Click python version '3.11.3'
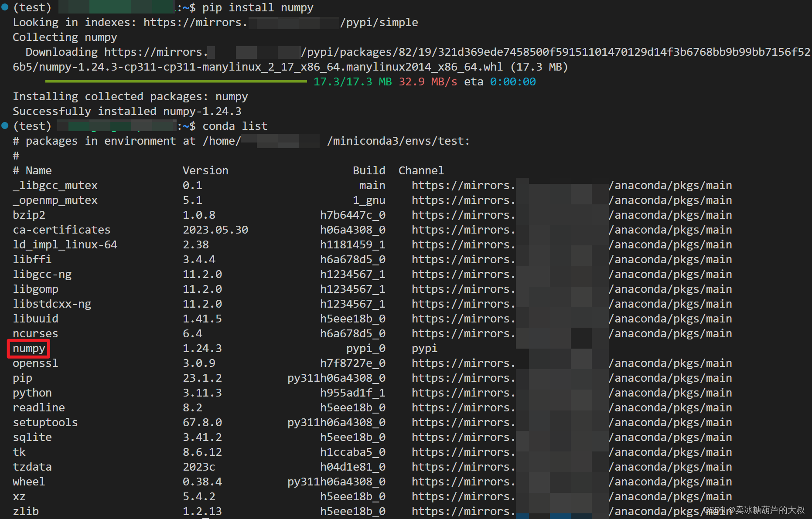Screen dimensions: 812x519 (x=202, y=393)
